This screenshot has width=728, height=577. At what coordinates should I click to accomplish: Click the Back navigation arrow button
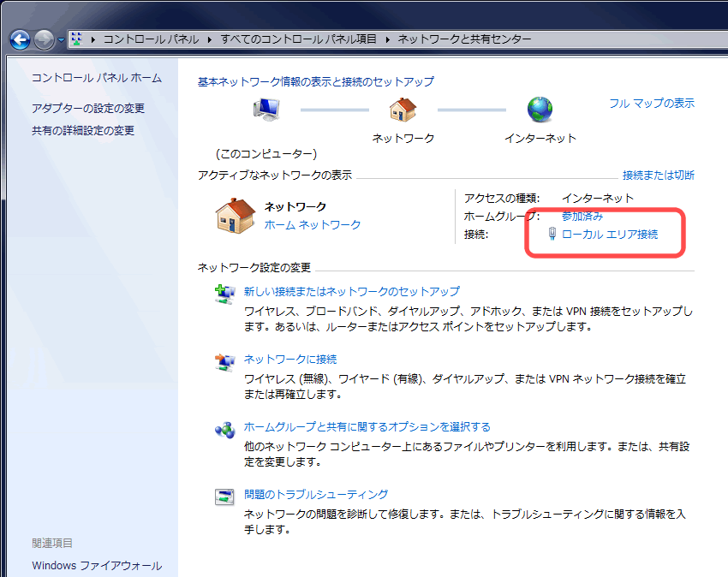(x=20, y=39)
